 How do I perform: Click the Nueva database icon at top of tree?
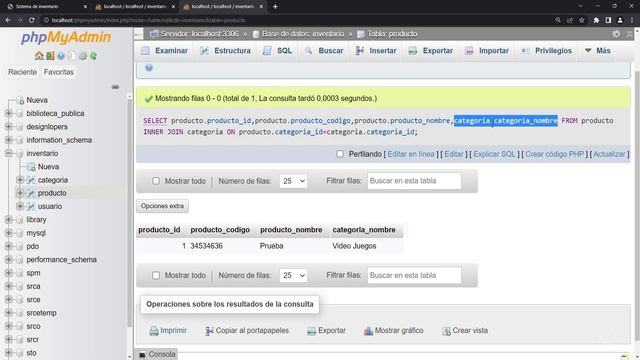click(x=20, y=100)
